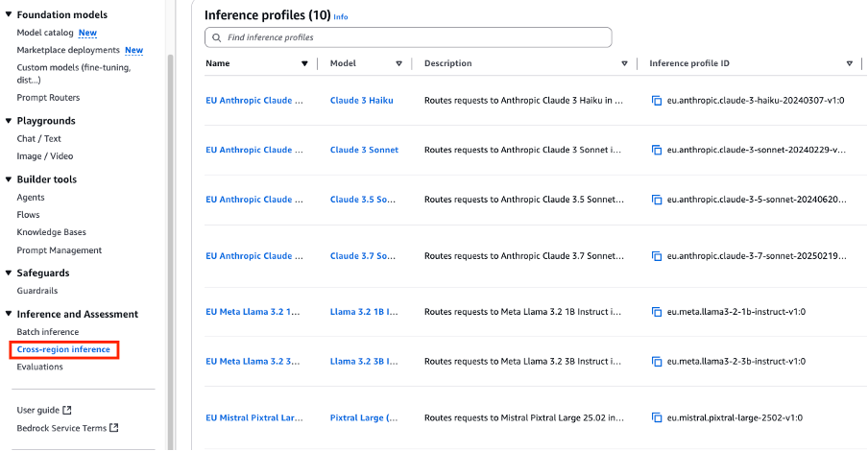
Task: Open the Claude 3.7 So... model link
Action: pos(363,256)
